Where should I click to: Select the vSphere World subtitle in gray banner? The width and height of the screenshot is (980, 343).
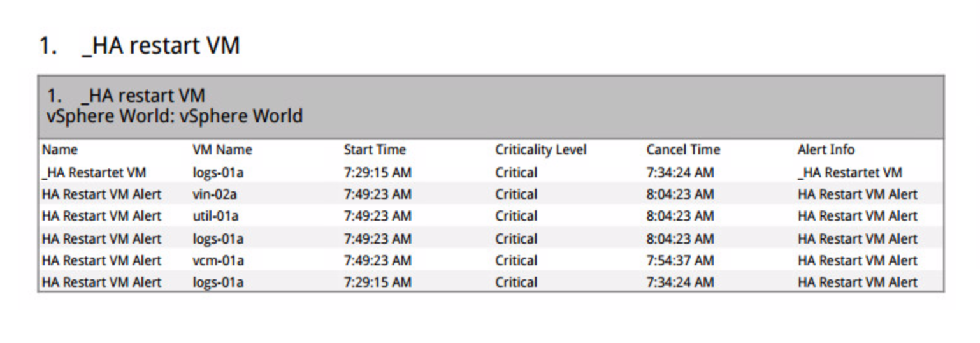pyautogui.click(x=175, y=117)
